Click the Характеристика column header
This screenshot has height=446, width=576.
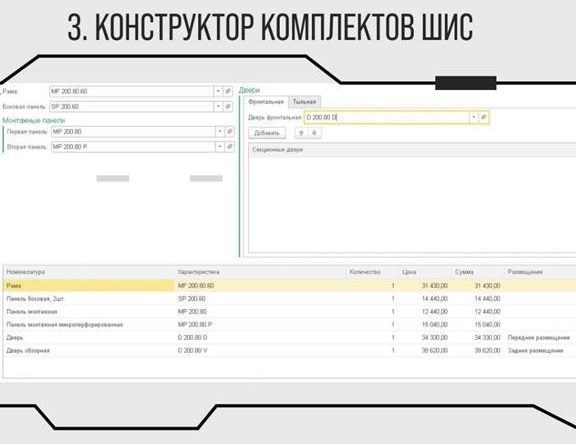(x=198, y=272)
